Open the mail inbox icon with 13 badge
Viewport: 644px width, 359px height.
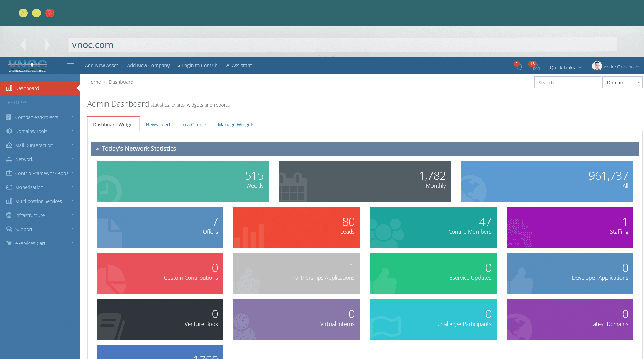pos(536,67)
